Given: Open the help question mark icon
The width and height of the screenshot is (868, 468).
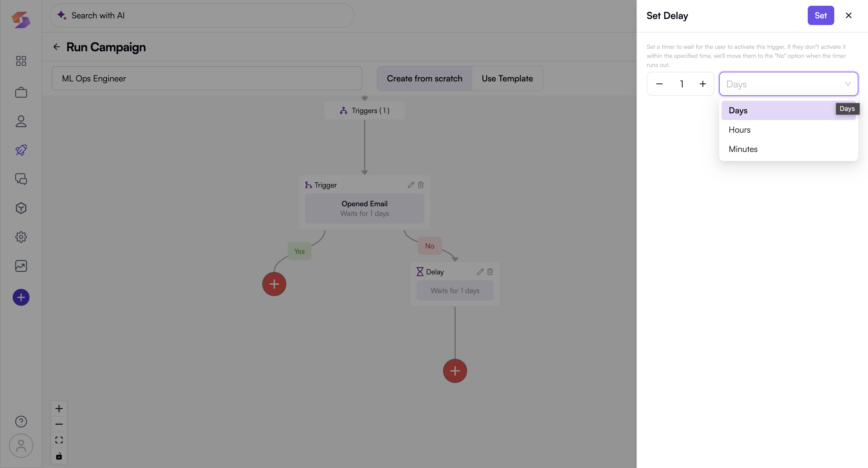Looking at the screenshot, I should tap(21, 422).
